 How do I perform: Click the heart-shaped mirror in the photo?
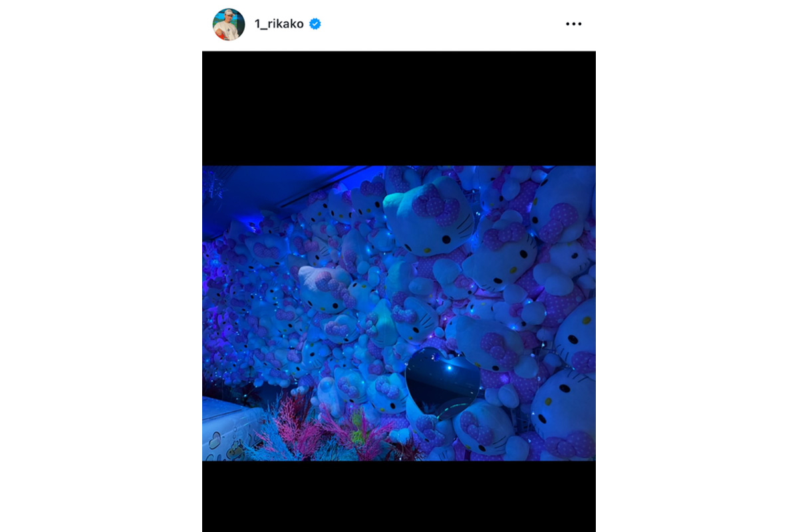(x=441, y=382)
